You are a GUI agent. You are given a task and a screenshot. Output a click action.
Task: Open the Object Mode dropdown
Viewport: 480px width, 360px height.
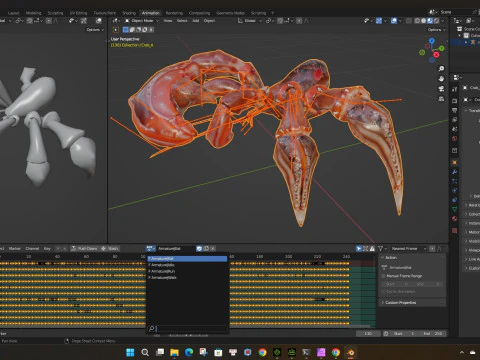click(142, 21)
